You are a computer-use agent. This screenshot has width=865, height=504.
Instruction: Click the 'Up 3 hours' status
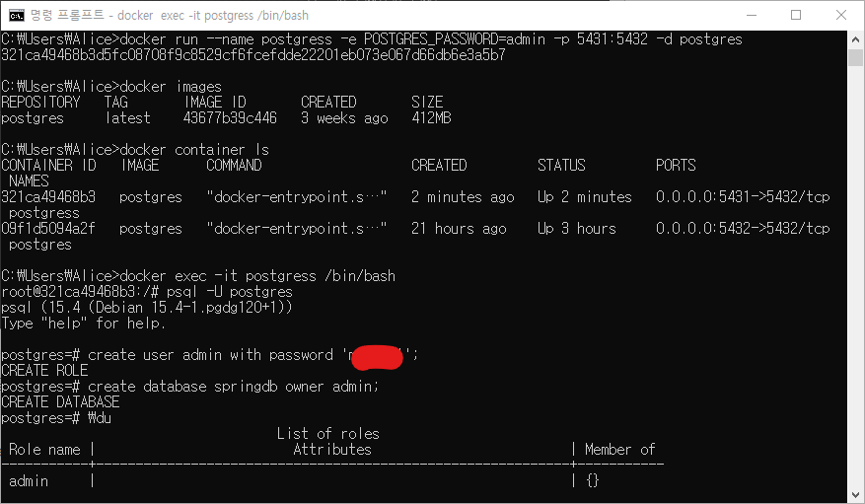[577, 228]
